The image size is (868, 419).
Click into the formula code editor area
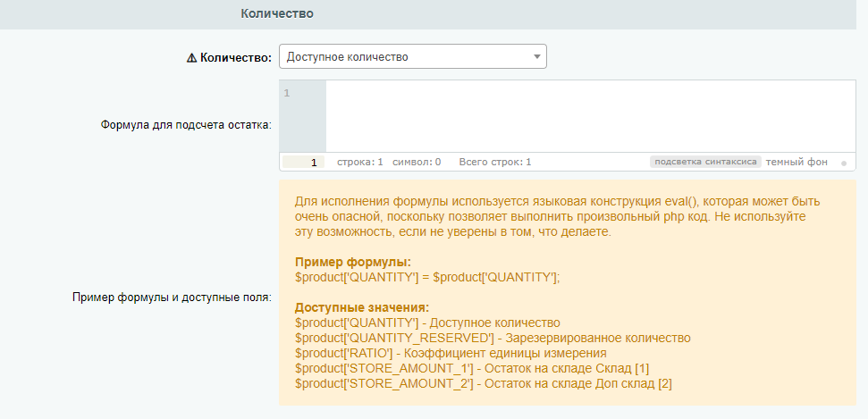point(591,116)
